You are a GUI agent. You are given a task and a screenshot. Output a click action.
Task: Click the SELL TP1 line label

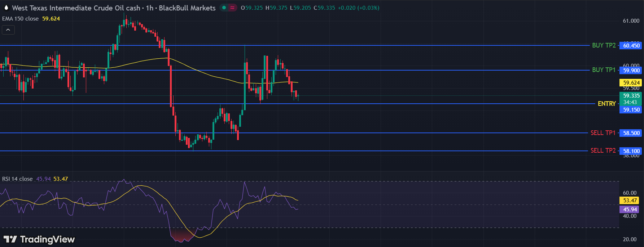[603, 133]
